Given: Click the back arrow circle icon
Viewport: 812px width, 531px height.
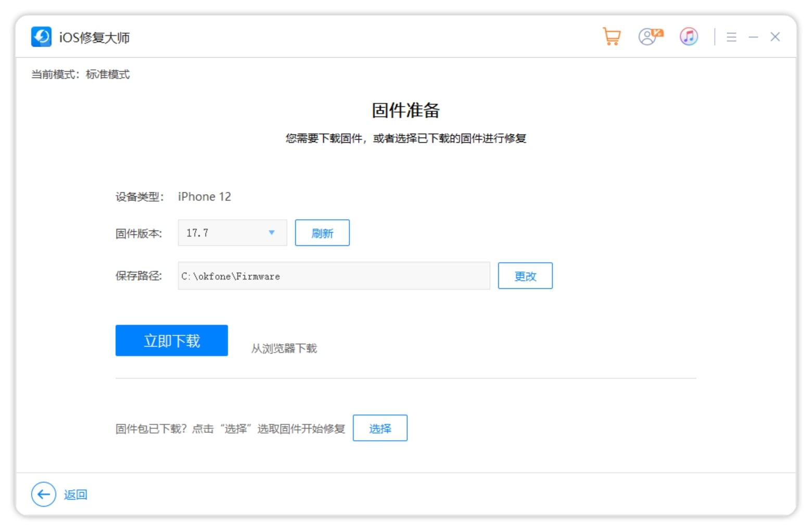Looking at the screenshot, I should click(x=44, y=494).
